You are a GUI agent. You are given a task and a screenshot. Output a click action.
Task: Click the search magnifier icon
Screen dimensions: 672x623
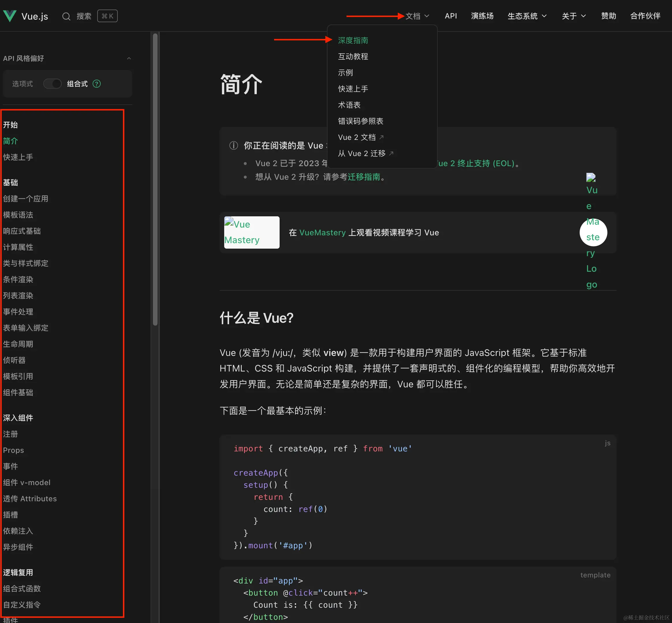click(66, 16)
